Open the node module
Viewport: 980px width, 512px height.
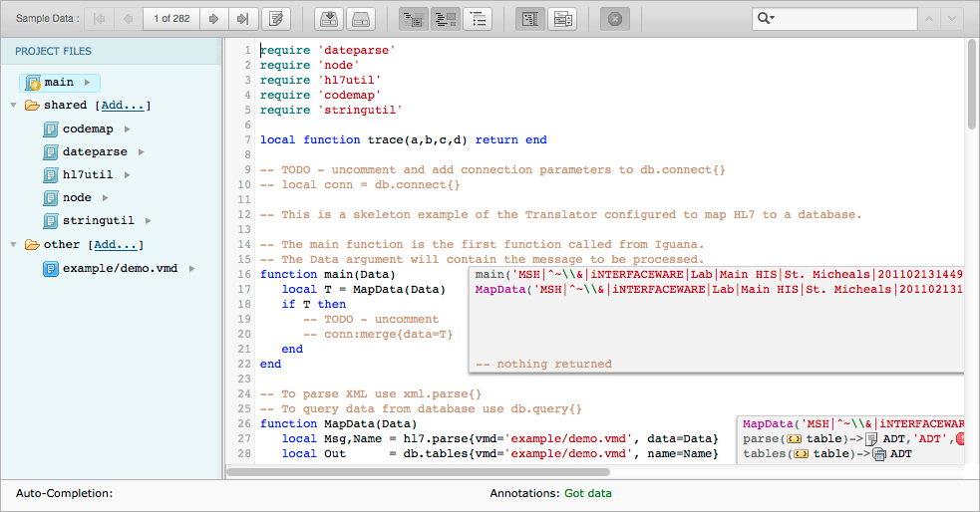click(x=77, y=198)
